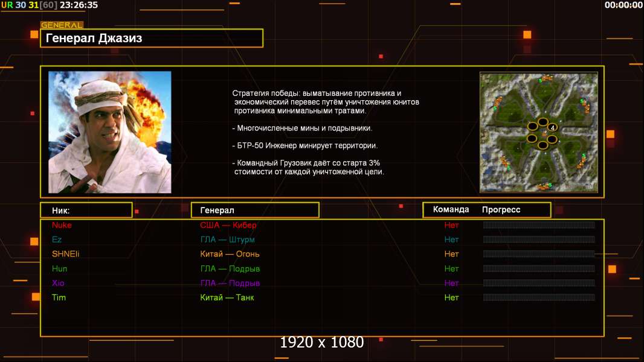
Task: Select player Nuke in the list
Action: 62,225
